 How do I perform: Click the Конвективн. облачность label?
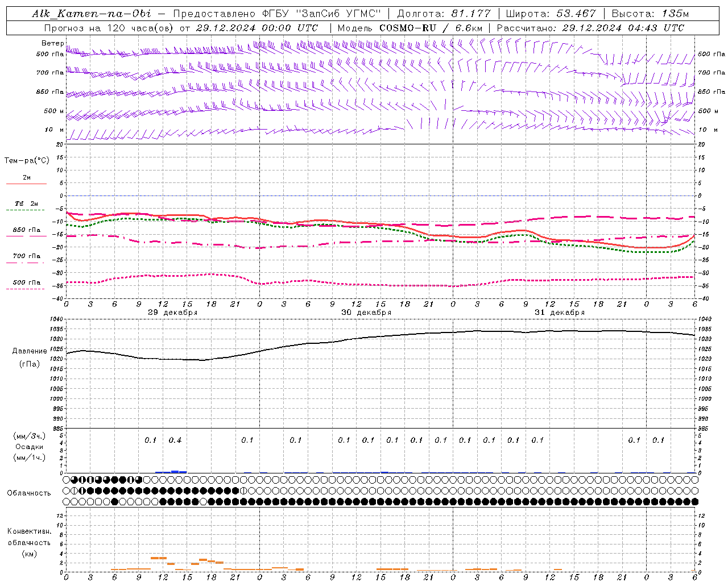pos(29,537)
